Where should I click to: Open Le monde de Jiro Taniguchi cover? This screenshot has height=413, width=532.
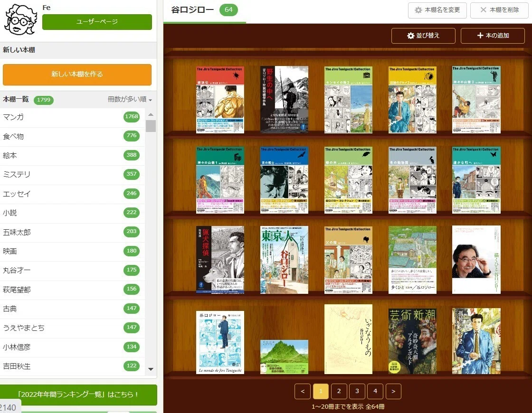(220, 342)
